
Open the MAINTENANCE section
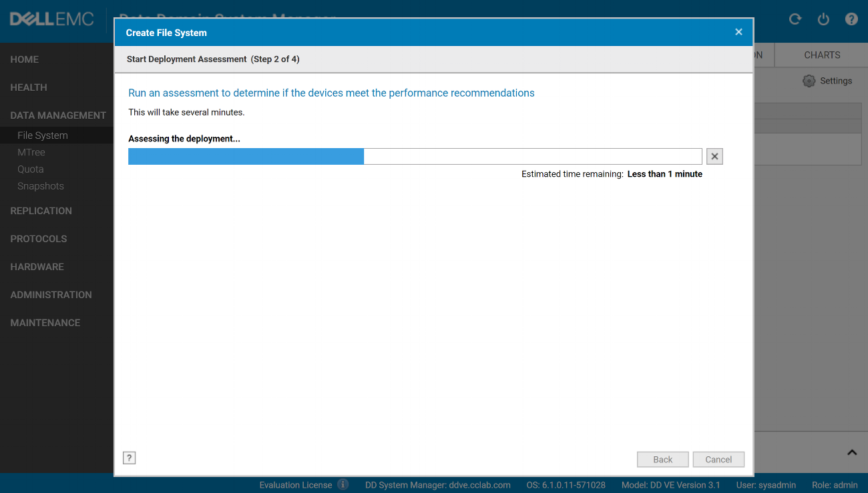(45, 323)
